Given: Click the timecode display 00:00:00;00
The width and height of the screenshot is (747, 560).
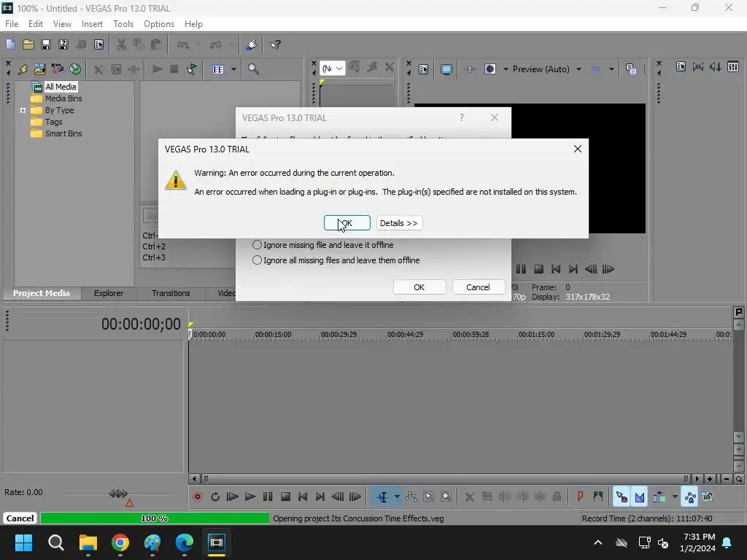Looking at the screenshot, I should 141,324.
